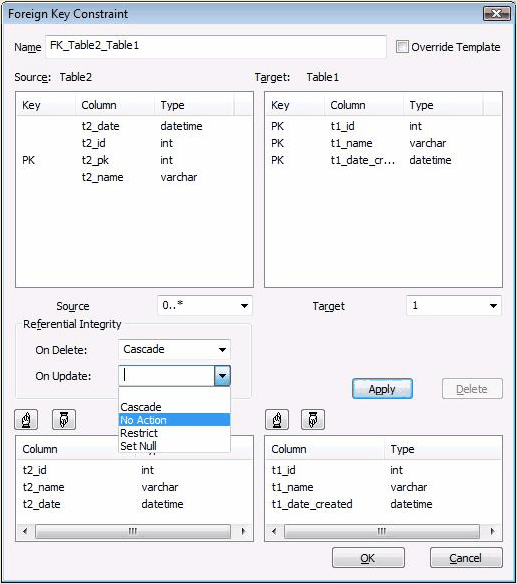The height and width of the screenshot is (584, 517).
Task: Open the Target multiplicity dropdown showing 1
Action: click(454, 306)
